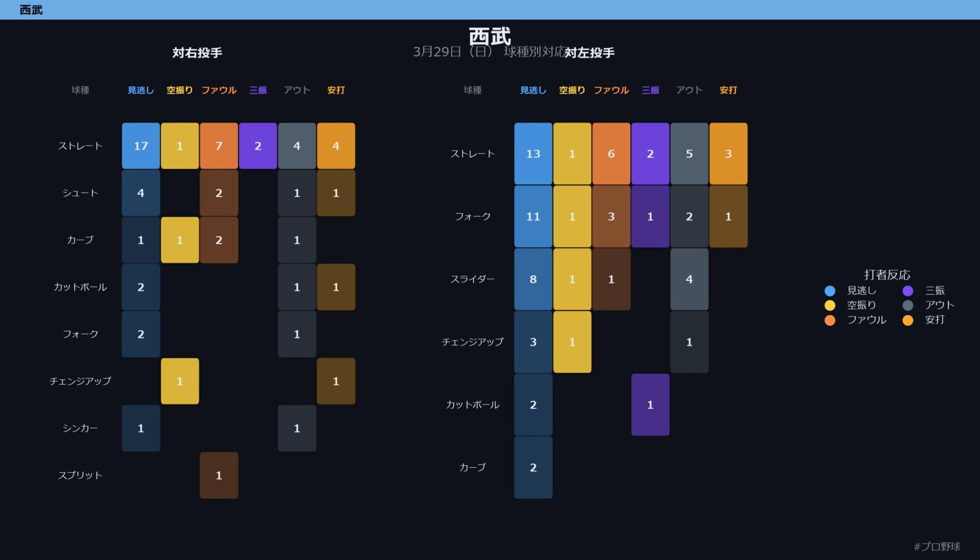
Task: Click the 見逃し column header in 対左投手
Action: tap(533, 90)
